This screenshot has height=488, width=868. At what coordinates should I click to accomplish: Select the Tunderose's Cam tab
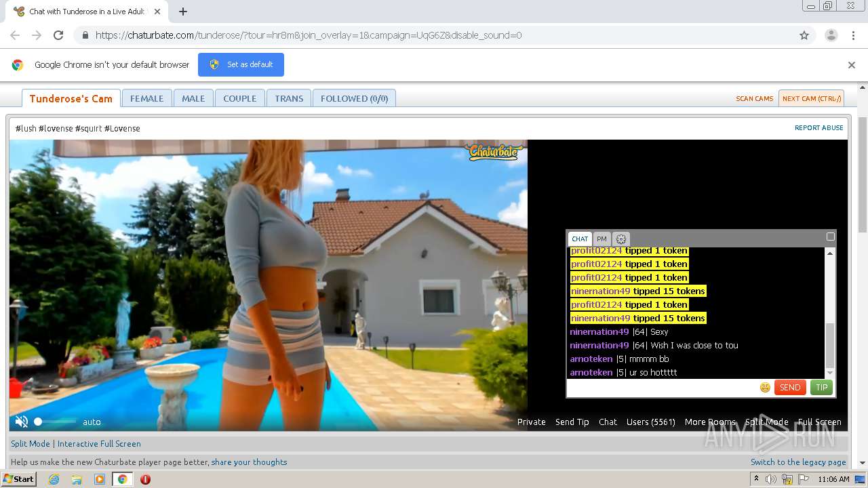(71, 98)
